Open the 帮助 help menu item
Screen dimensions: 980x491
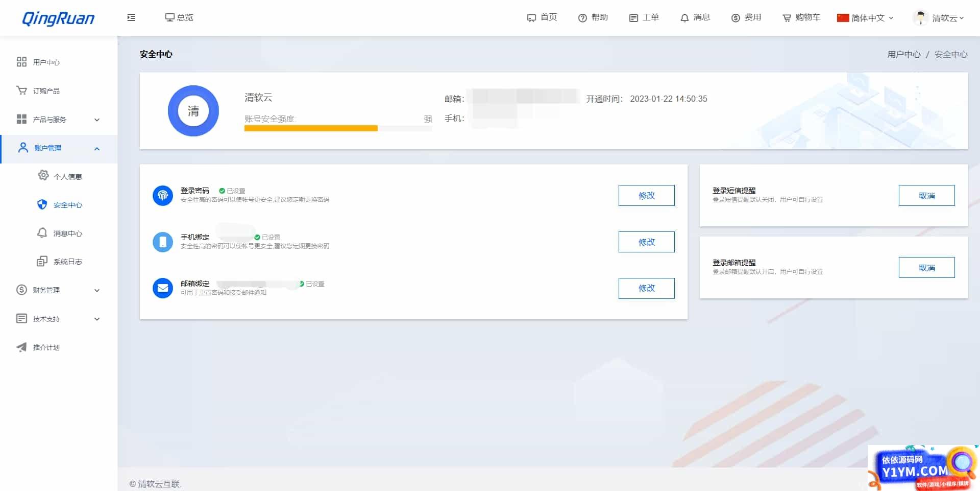[593, 17]
